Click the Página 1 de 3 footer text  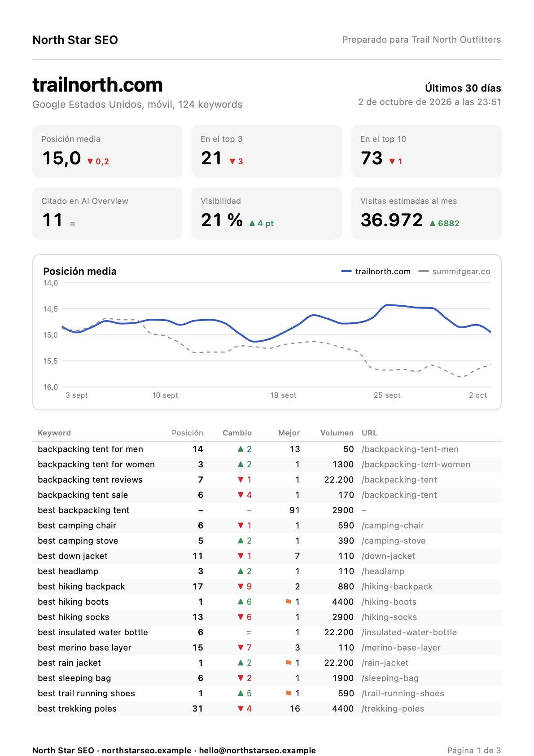pos(474,751)
